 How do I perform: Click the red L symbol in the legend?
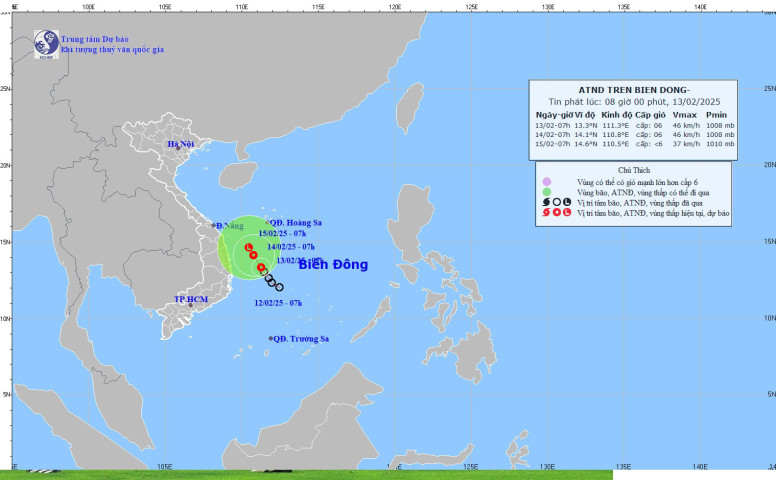(x=567, y=213)
